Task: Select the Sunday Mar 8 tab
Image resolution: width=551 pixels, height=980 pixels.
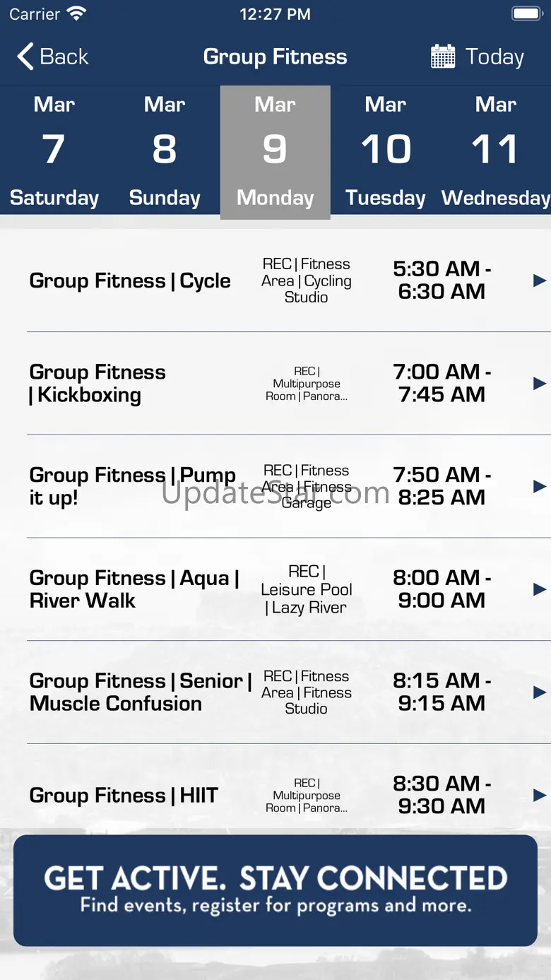Action: pyautogui.click(x=165, y=151)
